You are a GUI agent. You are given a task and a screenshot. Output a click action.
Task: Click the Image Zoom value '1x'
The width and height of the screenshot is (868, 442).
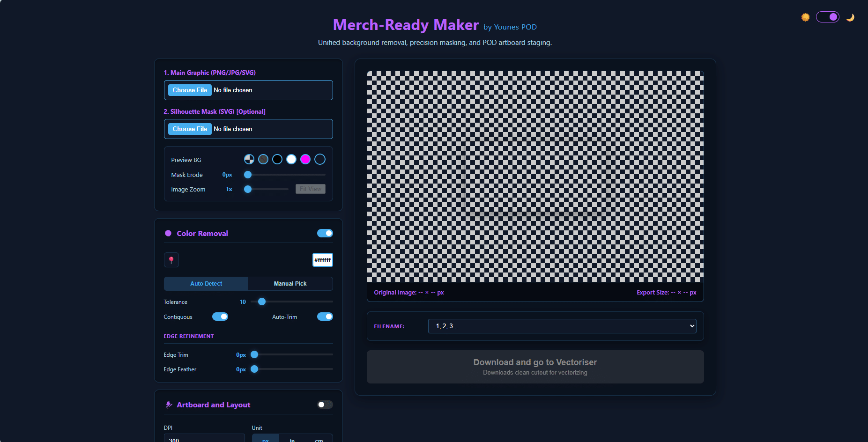229,189
